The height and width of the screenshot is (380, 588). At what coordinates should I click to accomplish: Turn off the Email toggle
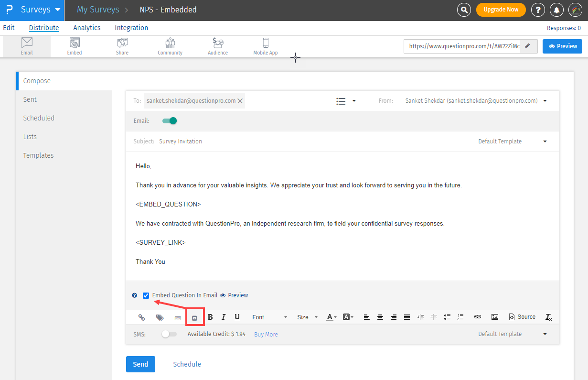[x=170, y=121]
